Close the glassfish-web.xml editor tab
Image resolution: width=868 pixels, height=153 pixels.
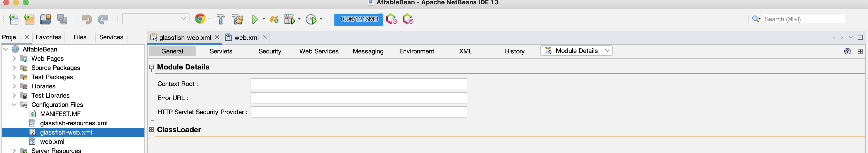[217, 37]
